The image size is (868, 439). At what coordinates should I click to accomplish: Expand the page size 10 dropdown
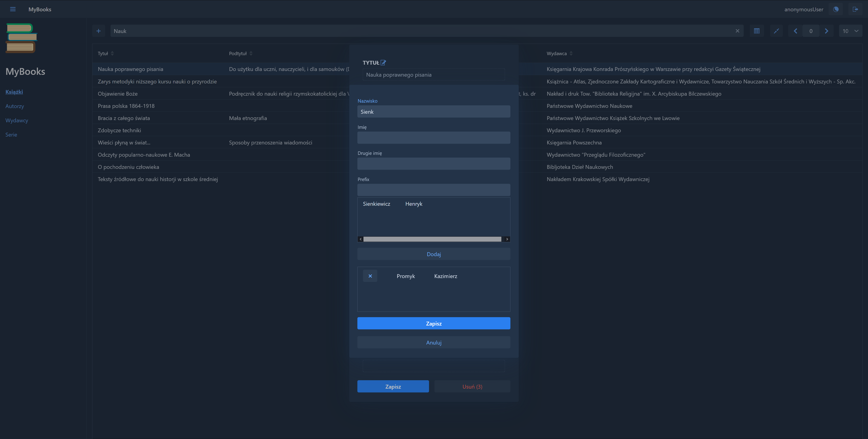[850, 31]
